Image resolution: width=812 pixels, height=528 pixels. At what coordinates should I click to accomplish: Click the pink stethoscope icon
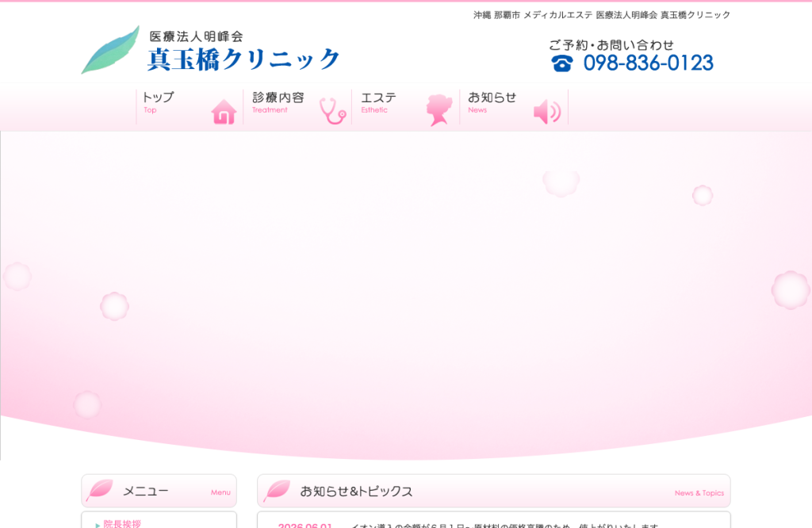[x=332, y=111]
